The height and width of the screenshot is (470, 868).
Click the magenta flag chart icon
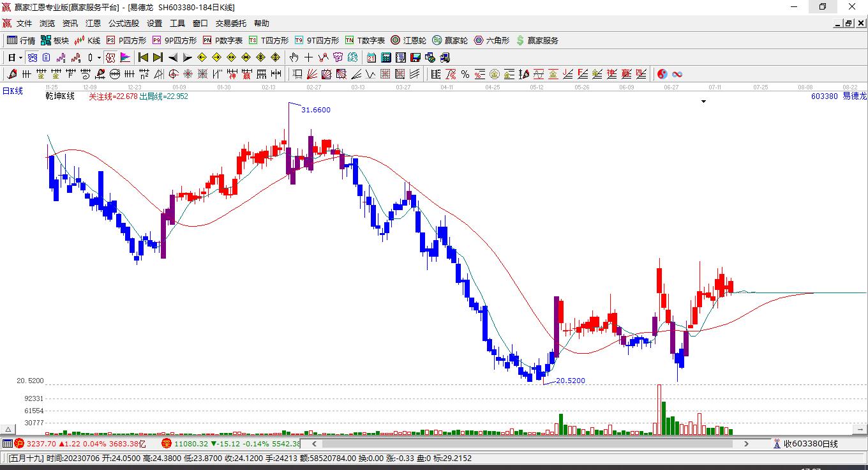[x=125, y=57]
